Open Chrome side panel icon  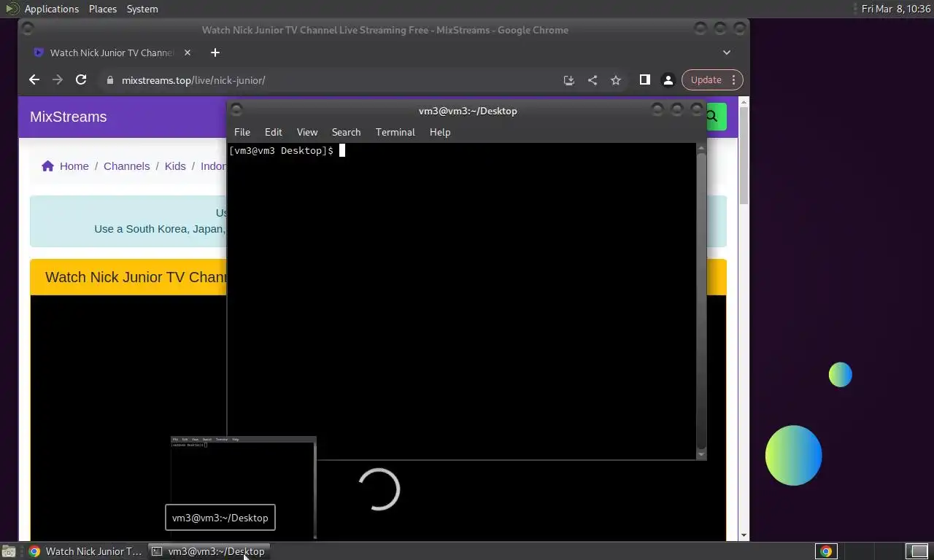point(645,80)
